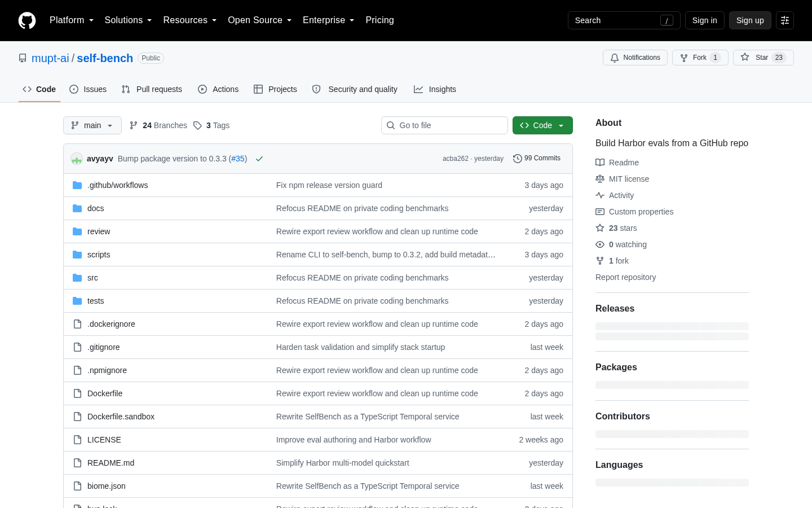The image size is (812, 508).
Task: Click the .dockerignore file icon
Action: pyautogui.click(x=77, y=324)
